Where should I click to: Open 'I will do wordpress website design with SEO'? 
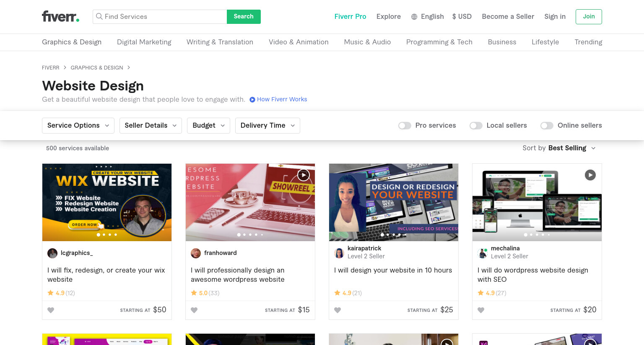[x=533, y=275]
